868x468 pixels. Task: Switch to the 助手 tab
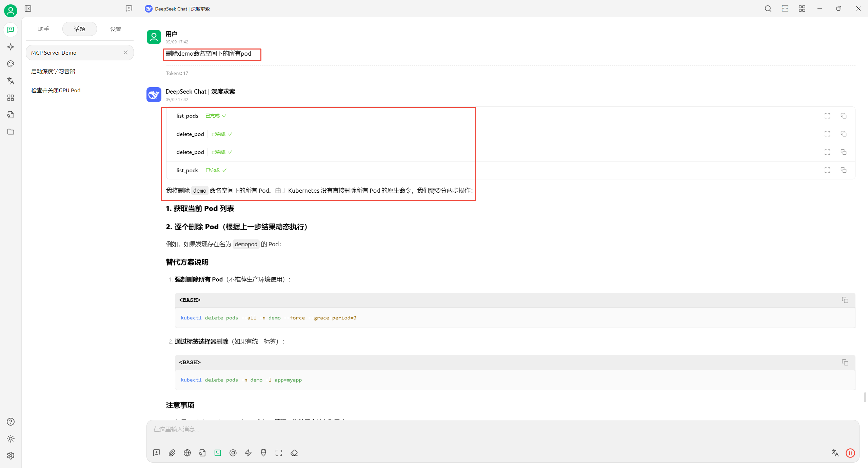click(44, 29)
